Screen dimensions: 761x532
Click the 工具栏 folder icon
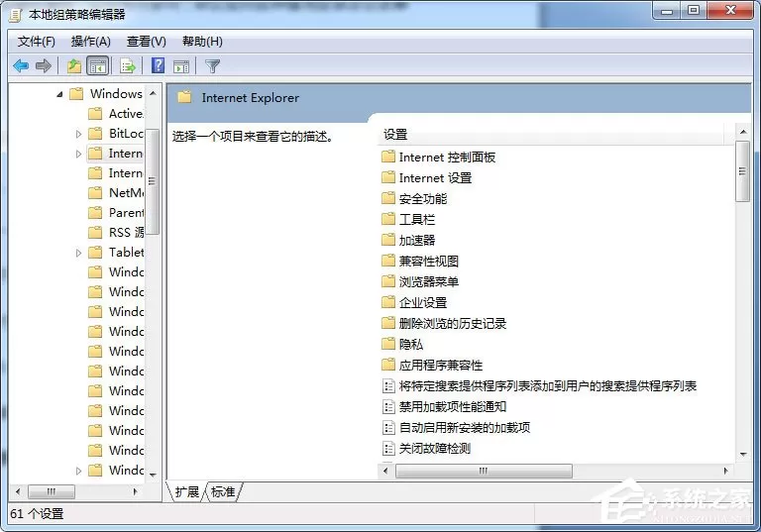click(x=388, y=220)
